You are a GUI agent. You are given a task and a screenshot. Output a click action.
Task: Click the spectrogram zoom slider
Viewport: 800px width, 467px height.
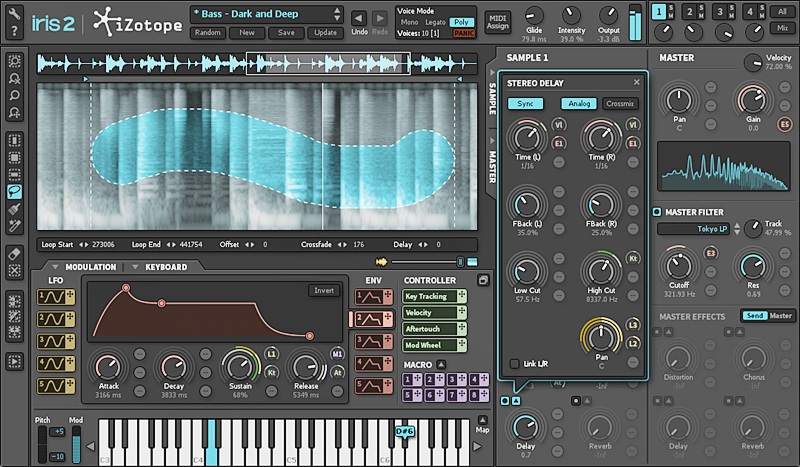click(x=426, y=262)
